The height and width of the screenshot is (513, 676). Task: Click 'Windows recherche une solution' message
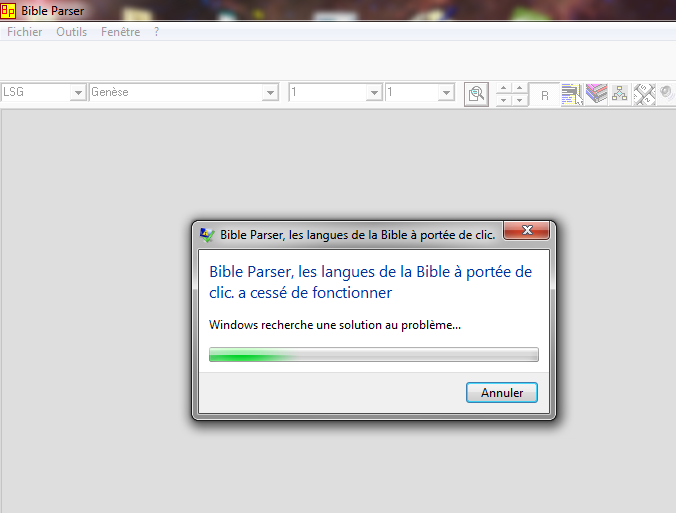pyautogui.click(x=335, y=325)
